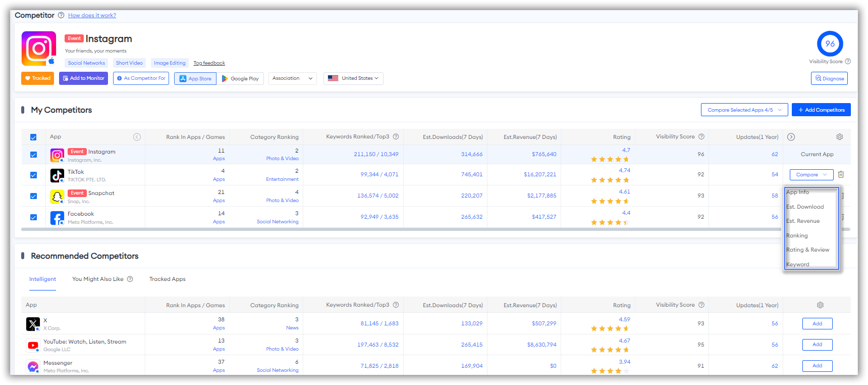Click the Visibility Score help icon under the 96 circle
The width and height of the screenshot is (868, 385).
pyautogui.click(x=848, y=62)
